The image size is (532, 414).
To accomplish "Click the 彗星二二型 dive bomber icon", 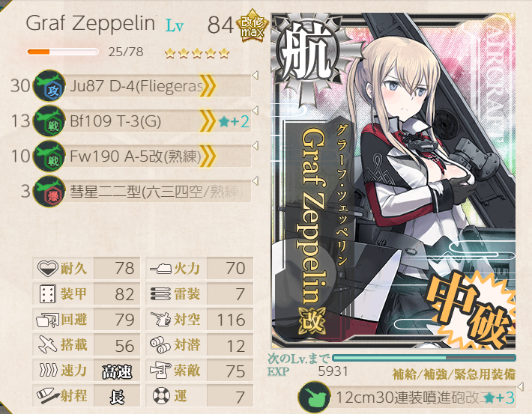I will (49, 192).
